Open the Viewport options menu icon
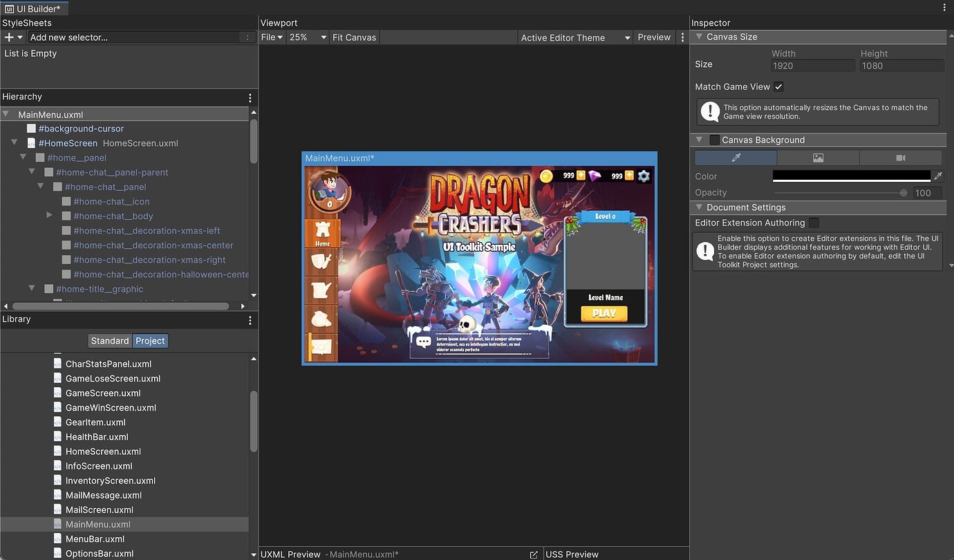 point(682,37)
